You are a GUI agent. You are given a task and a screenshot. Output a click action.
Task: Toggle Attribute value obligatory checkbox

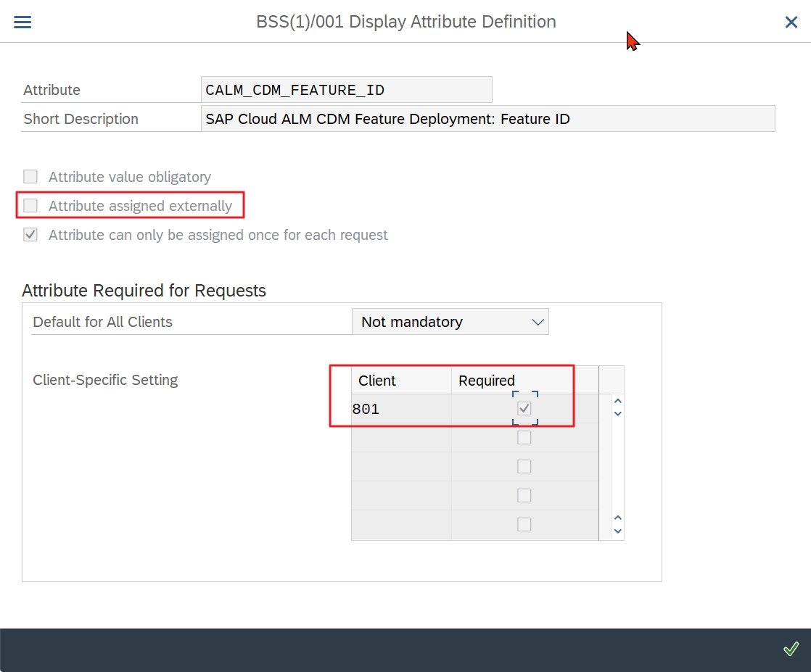click(30, 177)
